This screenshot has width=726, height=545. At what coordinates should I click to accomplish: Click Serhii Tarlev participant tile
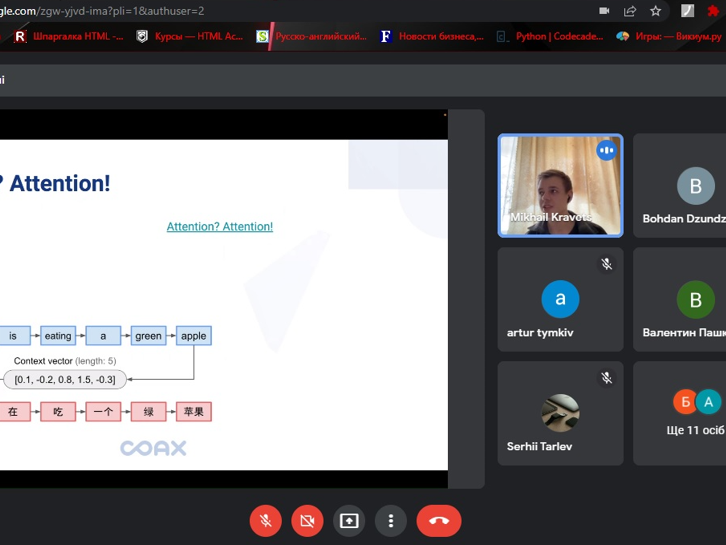560,413
